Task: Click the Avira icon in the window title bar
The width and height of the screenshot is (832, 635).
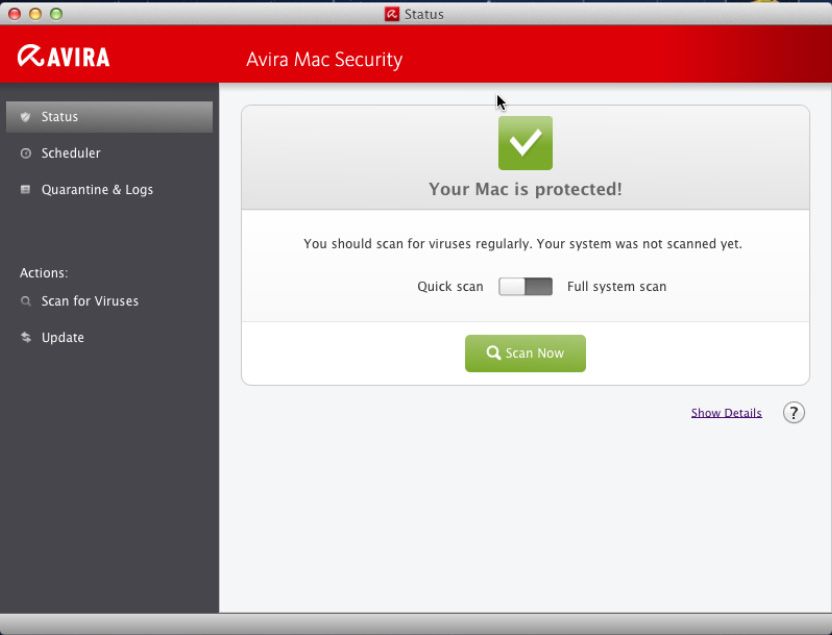Action: (392, 14)
